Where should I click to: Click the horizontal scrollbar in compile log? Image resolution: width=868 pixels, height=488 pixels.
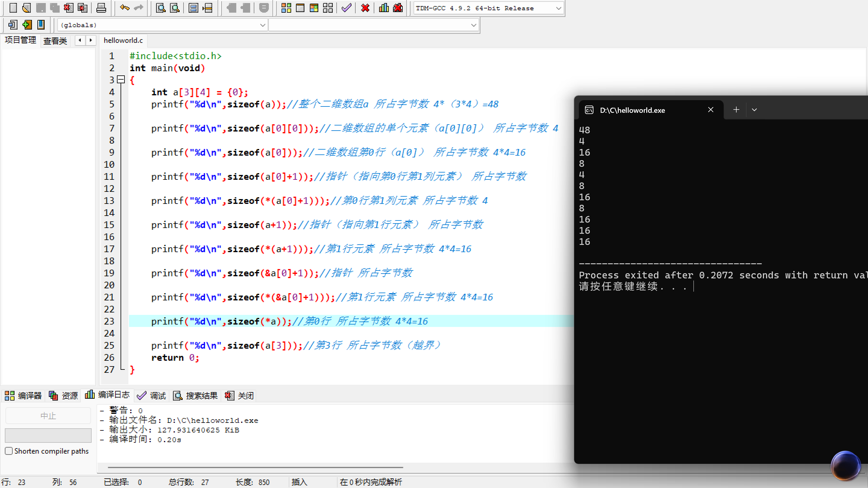coord(255,467)
